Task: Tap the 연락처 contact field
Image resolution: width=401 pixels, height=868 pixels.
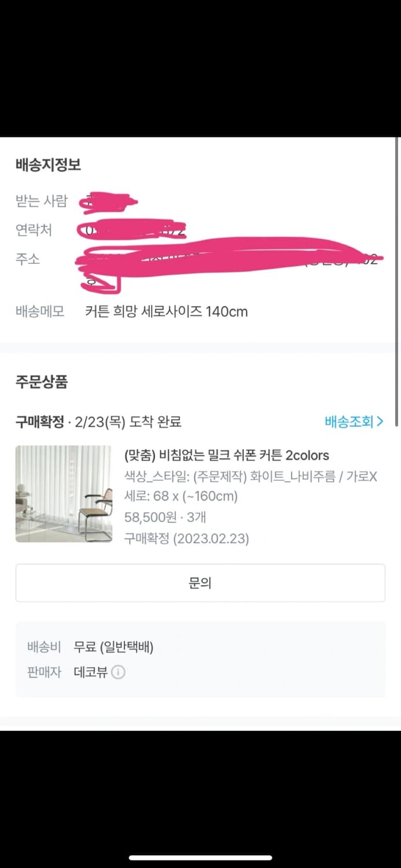Action: coord(35,230)
